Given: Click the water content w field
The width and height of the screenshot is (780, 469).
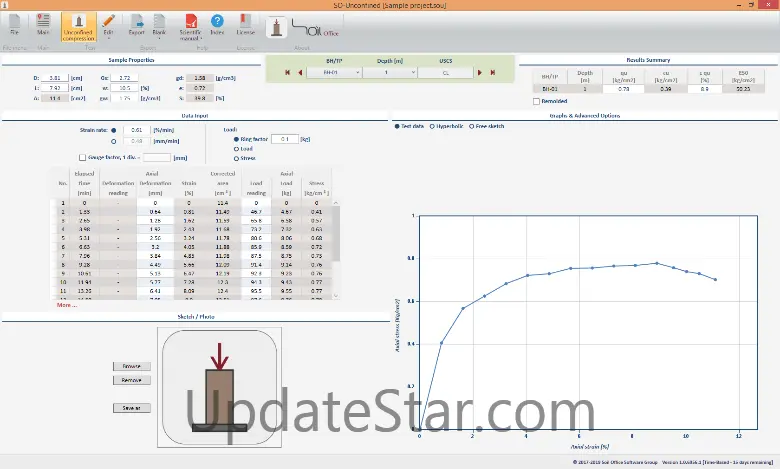Looking at the screenshot, I should (x=124, y=88).
